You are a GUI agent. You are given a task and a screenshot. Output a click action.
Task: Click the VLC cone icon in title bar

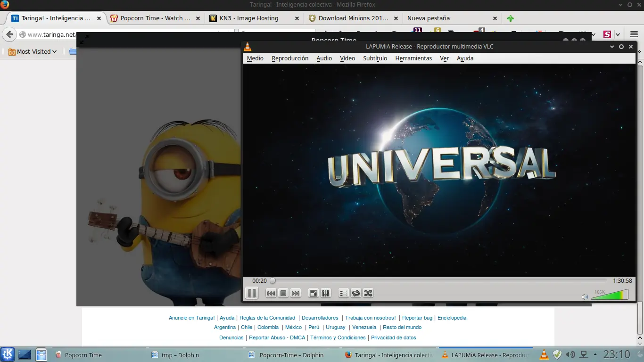tap(248, 47)
